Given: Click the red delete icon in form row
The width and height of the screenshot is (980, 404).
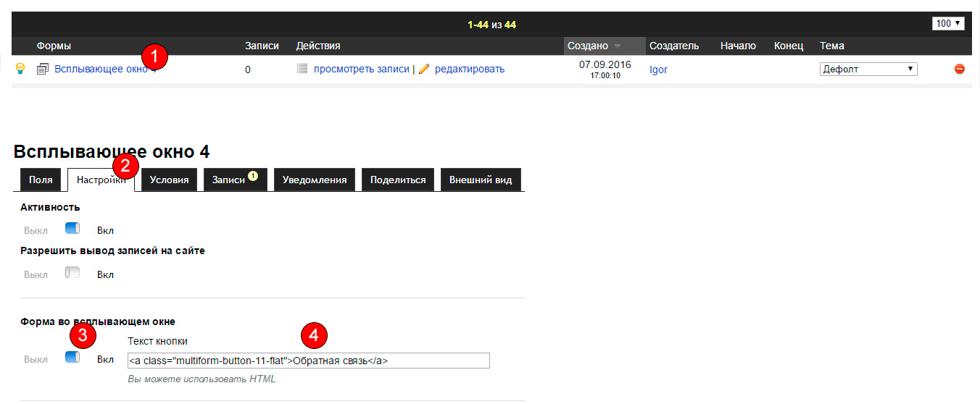Looking at the screenshot, I should (x=959, y=69).
